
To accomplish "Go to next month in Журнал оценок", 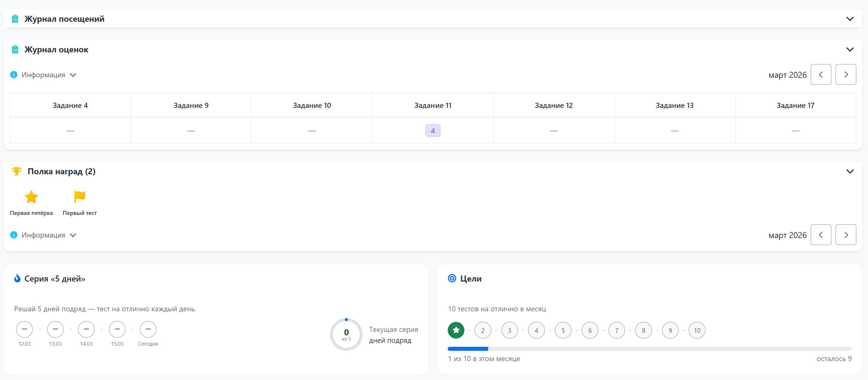I will click(x=845, y=74).
